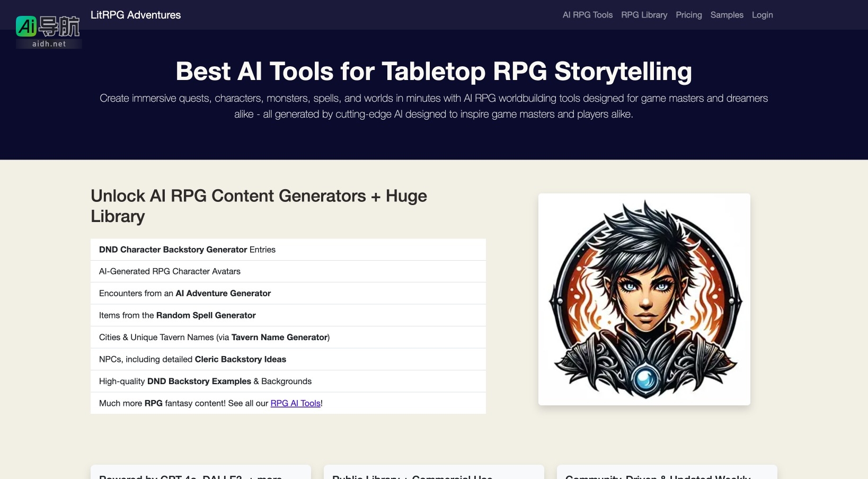Open the LitRPG Adventures home link

136,15
